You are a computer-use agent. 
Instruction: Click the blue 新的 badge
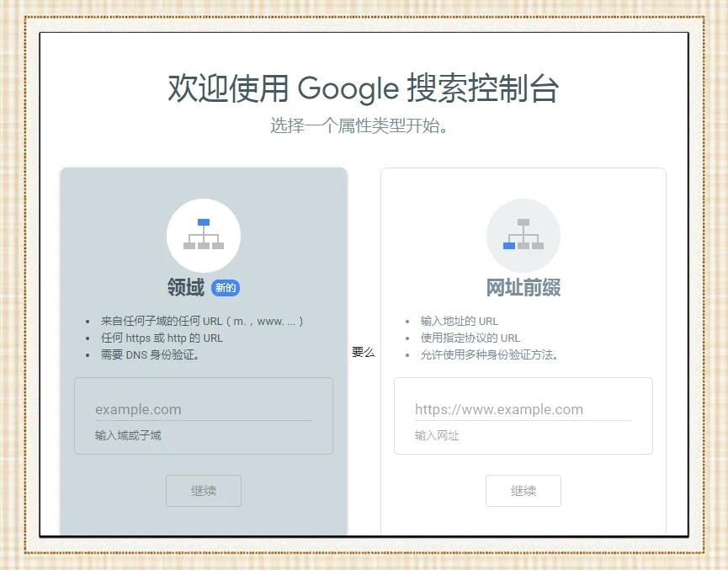click(x=226, y=288)
